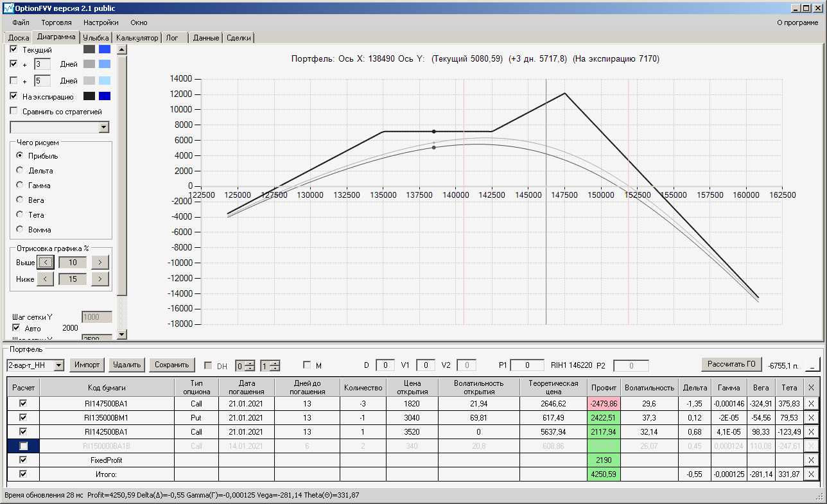Viewport: 827px width, 504px height.
Task: Click the OptionFVV app icon in title bar
Action: pos(8,8)
